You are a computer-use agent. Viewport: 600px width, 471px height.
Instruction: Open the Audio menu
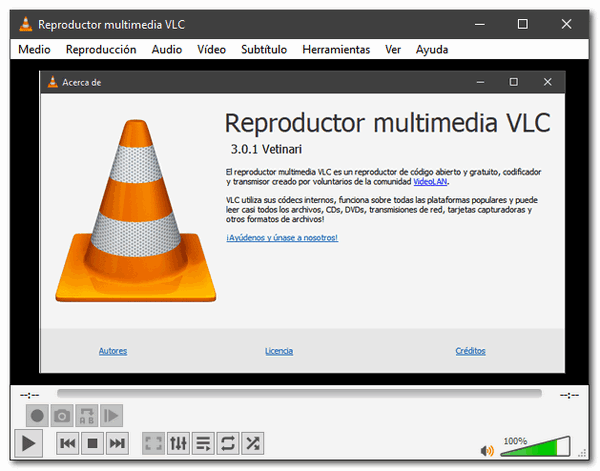click(167, 49)
